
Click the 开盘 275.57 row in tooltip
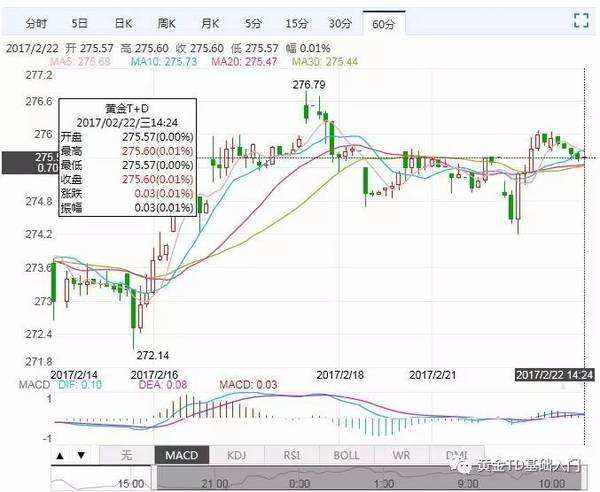coord(127,137)
